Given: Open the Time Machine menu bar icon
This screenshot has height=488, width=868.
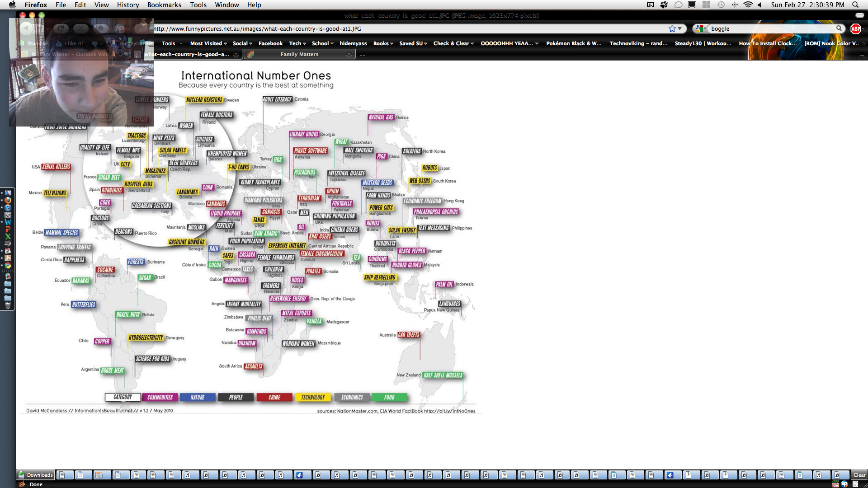Looking at the screenshot, I should point(721,5).
